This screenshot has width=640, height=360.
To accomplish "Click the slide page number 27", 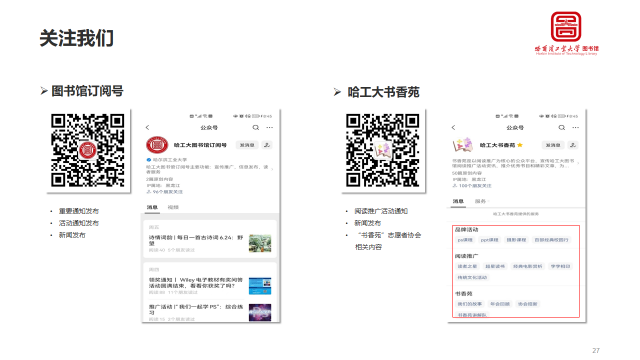I will [596, 351].
